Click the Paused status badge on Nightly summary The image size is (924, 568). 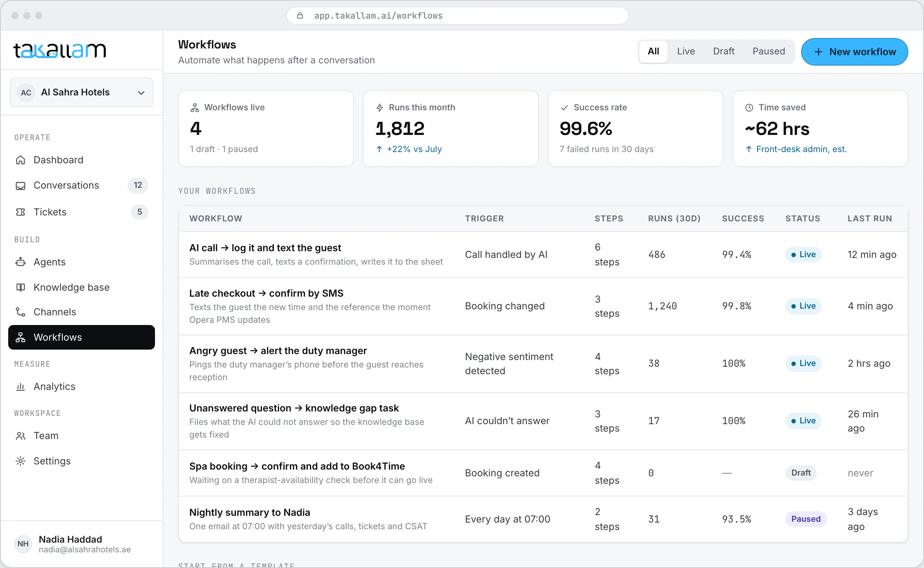pyautogui.click(x=806, y=519)
